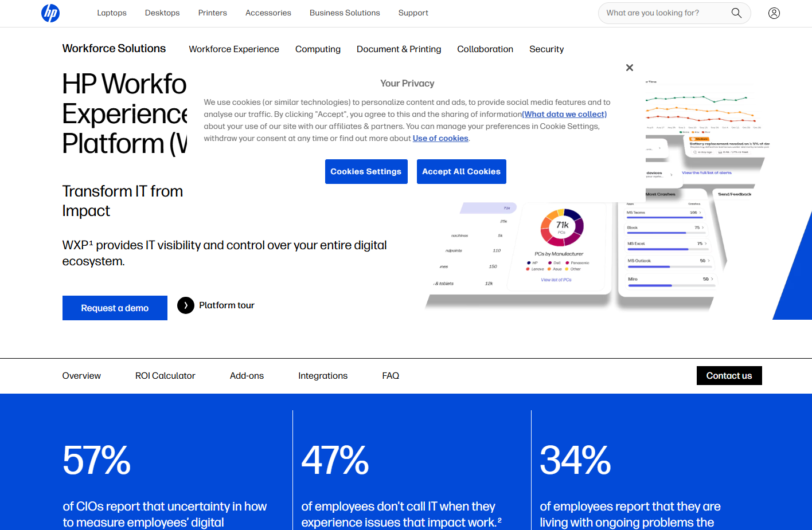Click the Contact us button
812x530 pixels.
click(x=729, y=376)
